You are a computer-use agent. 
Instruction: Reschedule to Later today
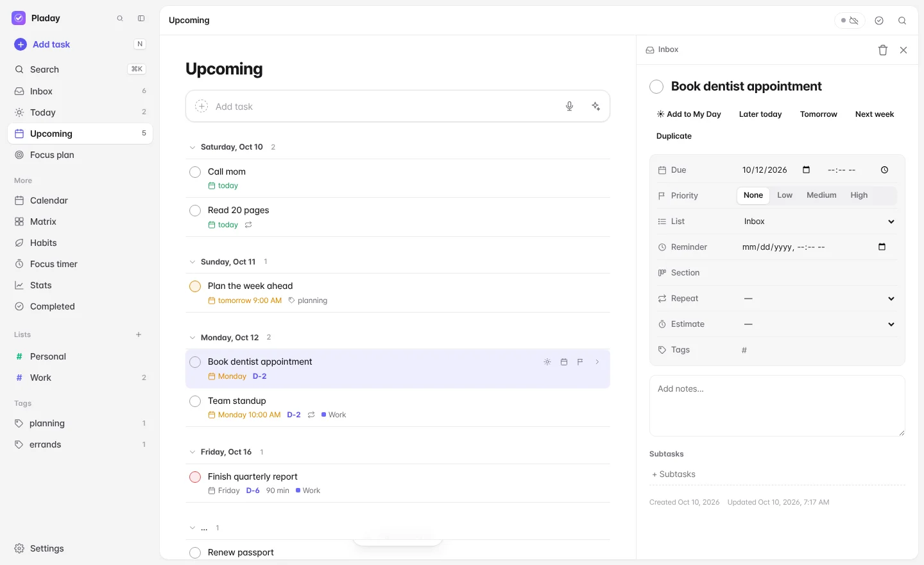coord(760,114)
